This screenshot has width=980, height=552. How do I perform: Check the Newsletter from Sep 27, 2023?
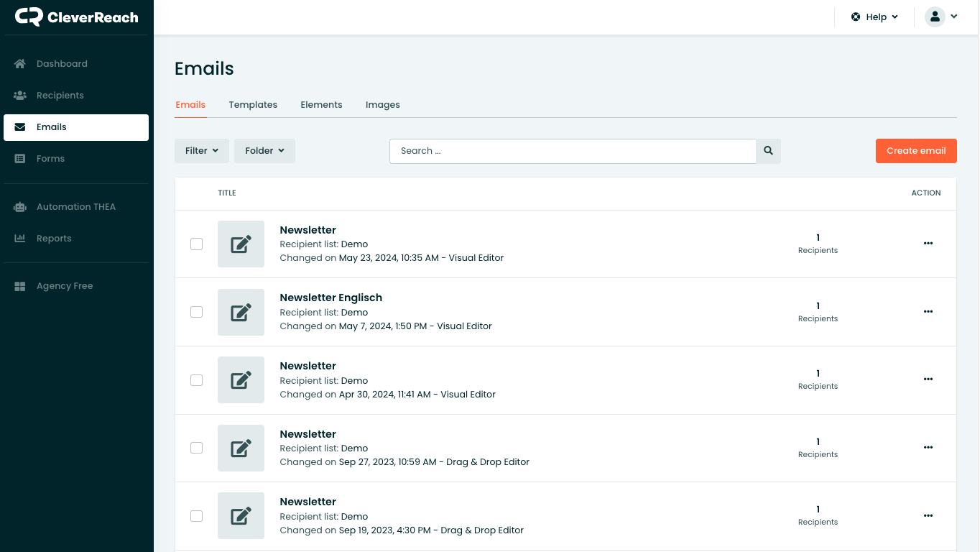click(196, 448)
